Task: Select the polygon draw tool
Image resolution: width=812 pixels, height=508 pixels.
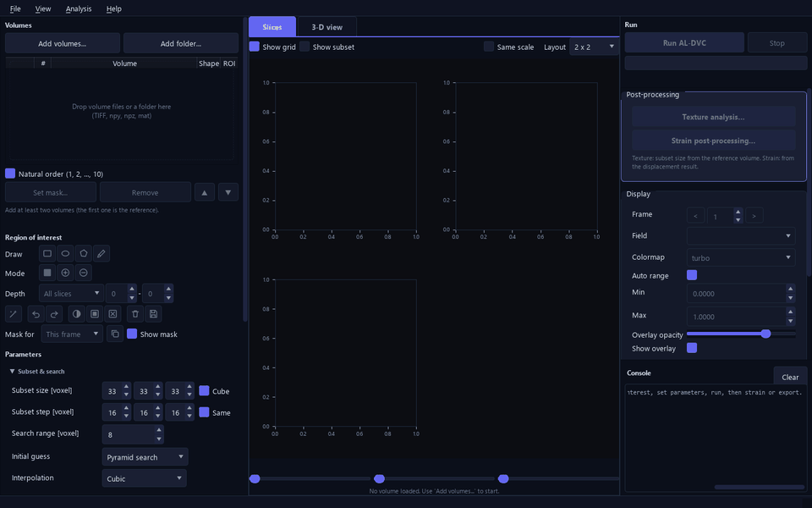Action: (x=84, y=253)
